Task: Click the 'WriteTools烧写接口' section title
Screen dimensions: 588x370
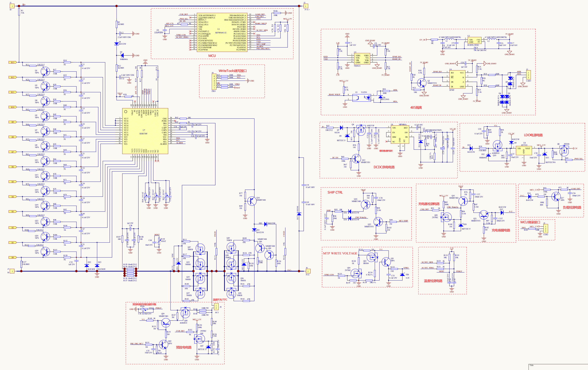Action: coord(233,71)
